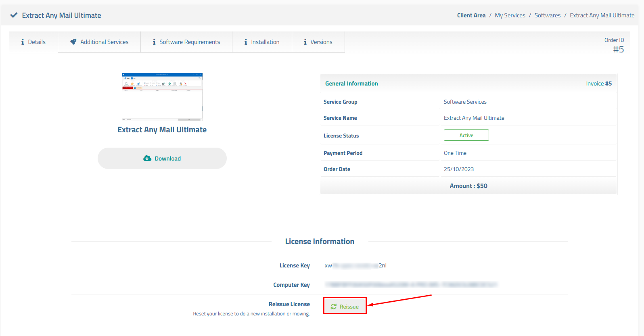Click the order date 25/10/2023
Screen dimensions: 644x336
(x=459, y=169)
